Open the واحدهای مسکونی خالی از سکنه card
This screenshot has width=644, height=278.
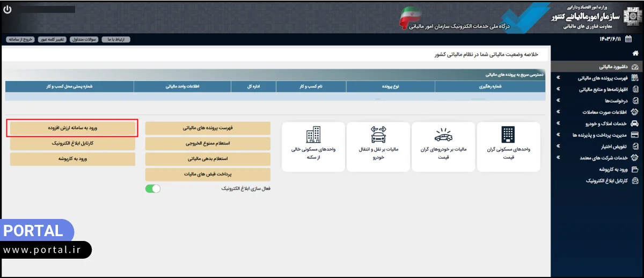[313, 147]
